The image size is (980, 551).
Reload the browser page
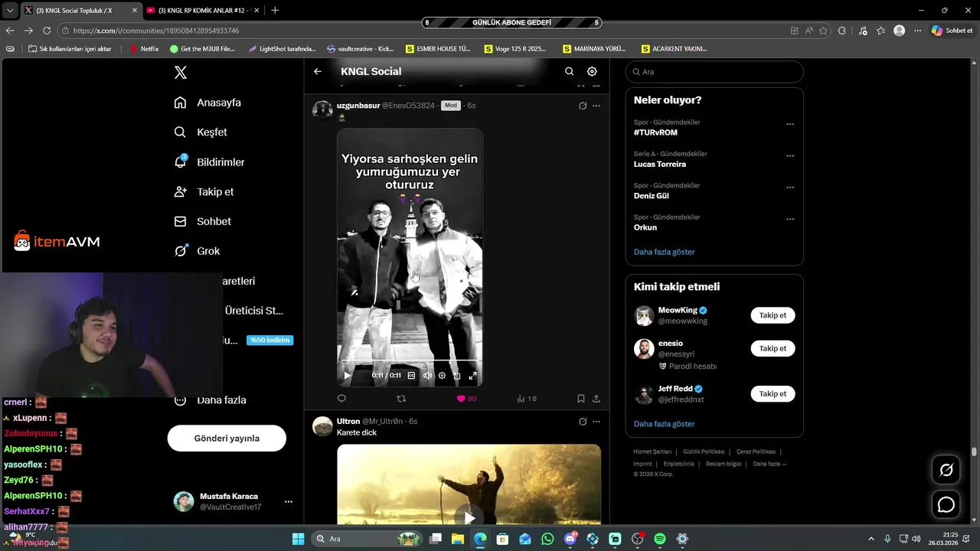[47, 31]
